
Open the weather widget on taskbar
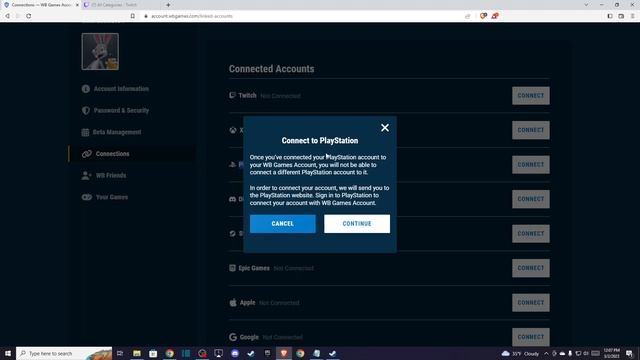click(521, 353)
